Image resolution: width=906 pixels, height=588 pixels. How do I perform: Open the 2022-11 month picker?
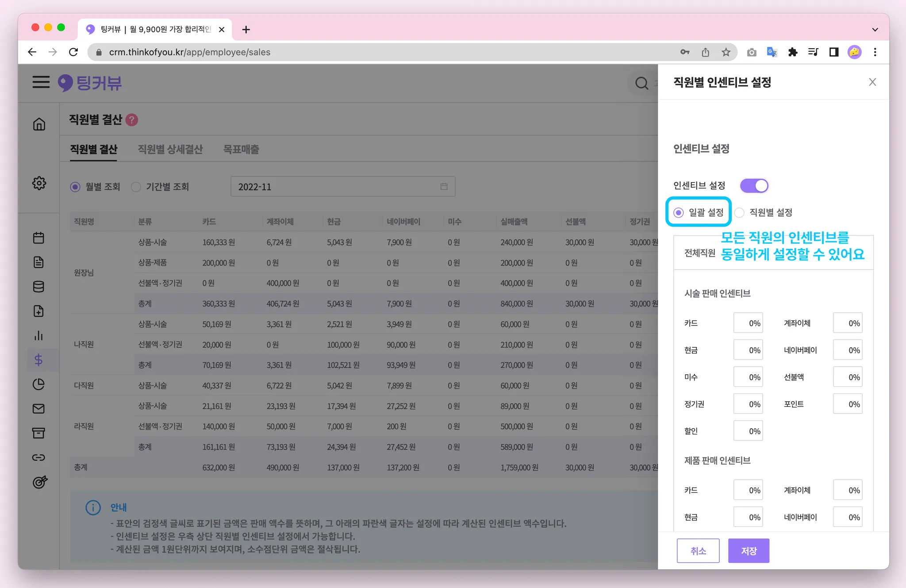342,187
